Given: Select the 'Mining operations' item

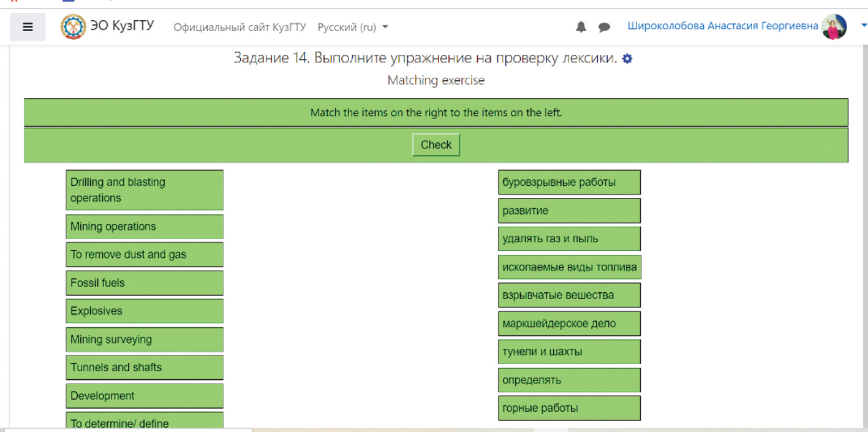Looking at the screenshot, I should [145, 227].
